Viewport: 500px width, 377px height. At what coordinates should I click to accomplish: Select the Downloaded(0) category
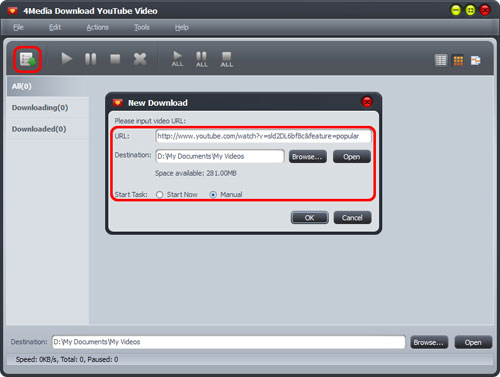48,129
